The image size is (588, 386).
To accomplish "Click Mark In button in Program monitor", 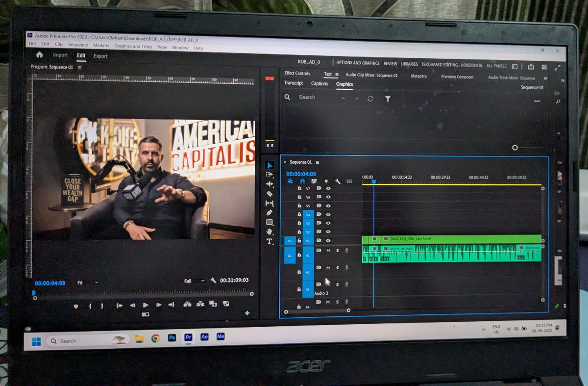I will 90,305.
